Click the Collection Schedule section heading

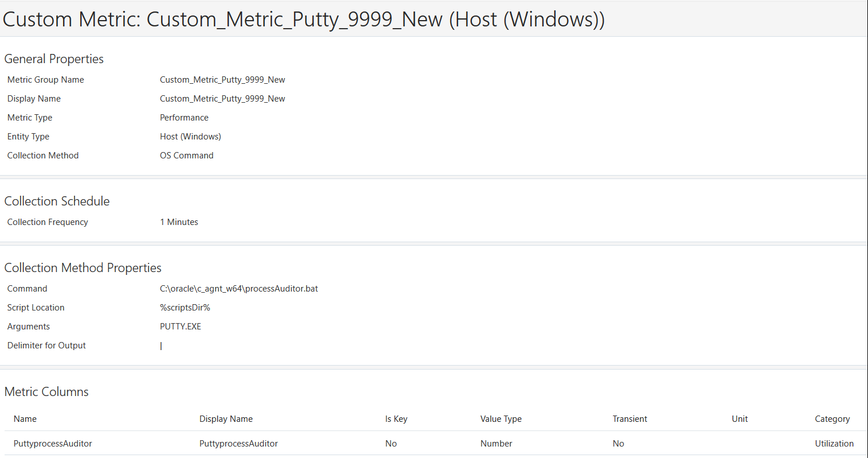57,201
